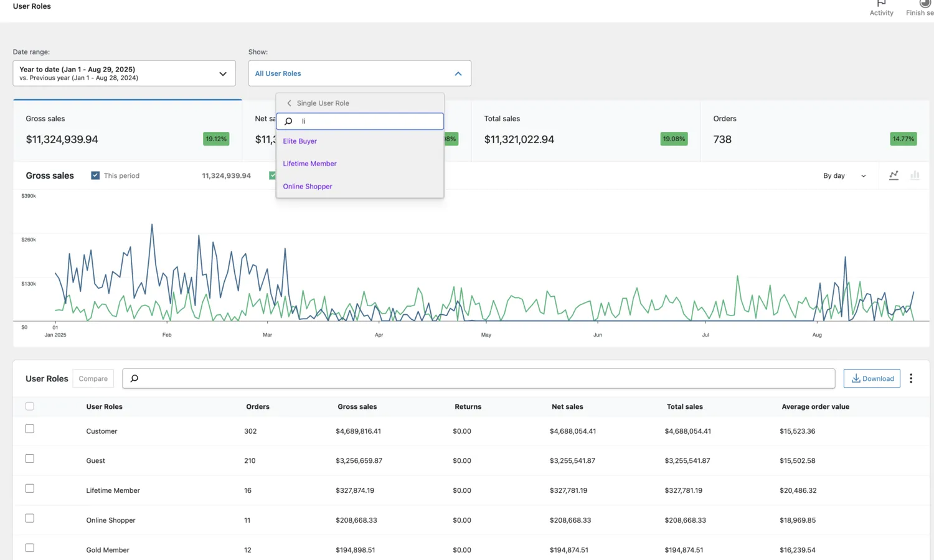Viewport: 934px width, 560px height.
Task: Switch to bar chart view icon
Action: (915, 175)
